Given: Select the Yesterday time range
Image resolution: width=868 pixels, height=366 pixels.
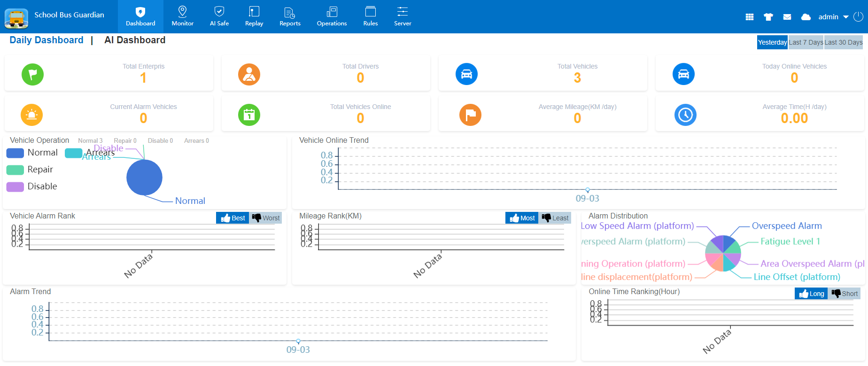Looking at the screenshot, I should click(x=772, y=42).
